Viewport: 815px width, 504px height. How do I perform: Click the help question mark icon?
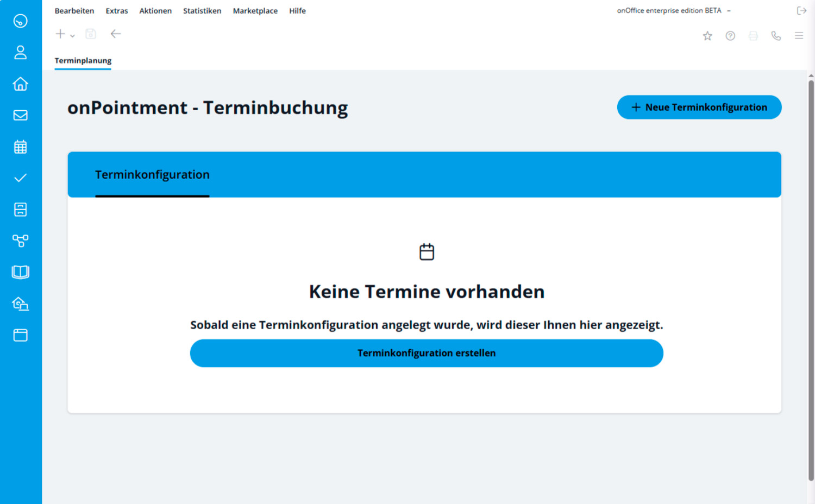[x=730, y=36]
